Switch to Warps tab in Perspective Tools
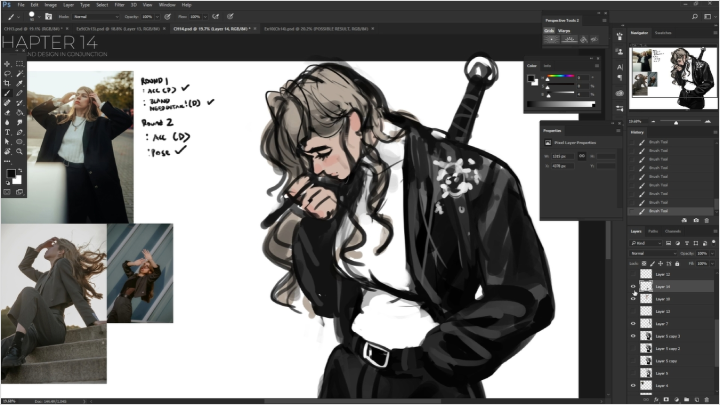The height and width of the screenshot is (405, 720). tap(564, 31)
